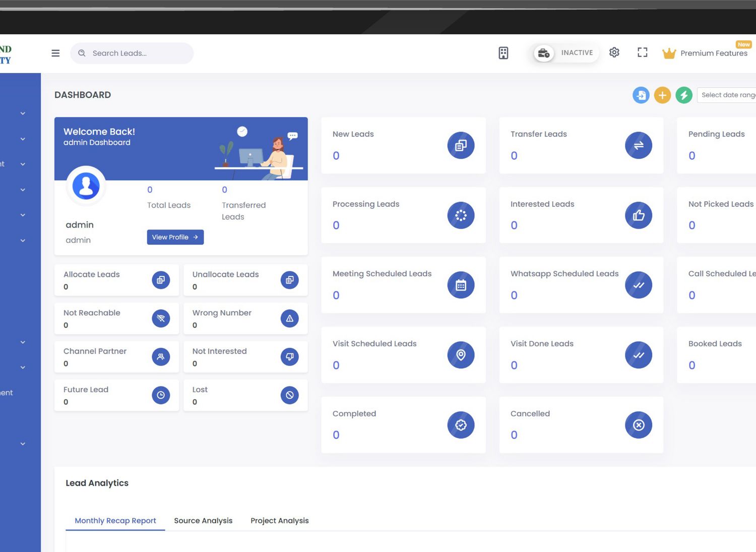Click the hamburger menu icon

coord(55,53)
